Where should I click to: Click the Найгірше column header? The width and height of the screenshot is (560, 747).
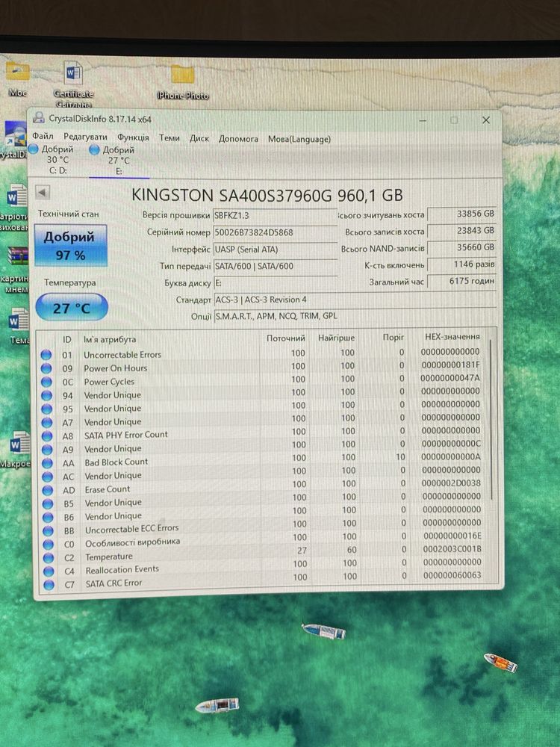click(x=336, y=338)
